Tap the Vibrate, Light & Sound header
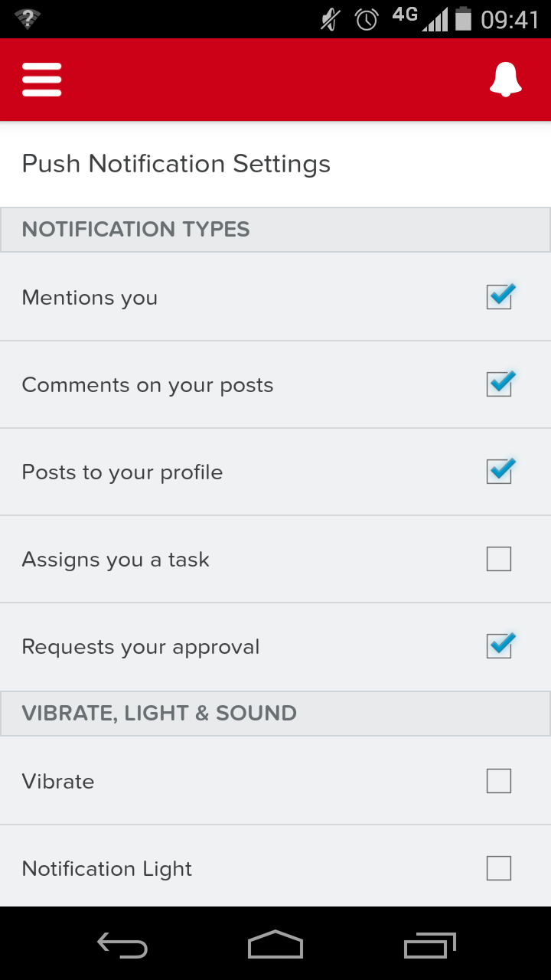The image size is (551, 980). coord(159,714)
